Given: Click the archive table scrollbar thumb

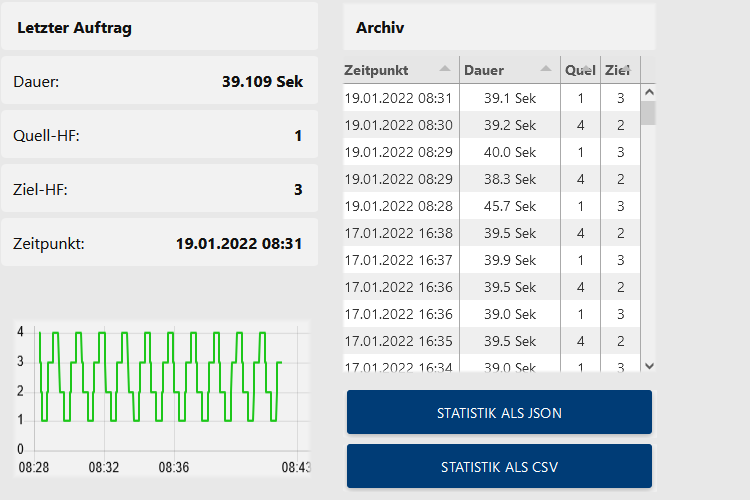Looking at the screenshot, I should click(648, 112).
